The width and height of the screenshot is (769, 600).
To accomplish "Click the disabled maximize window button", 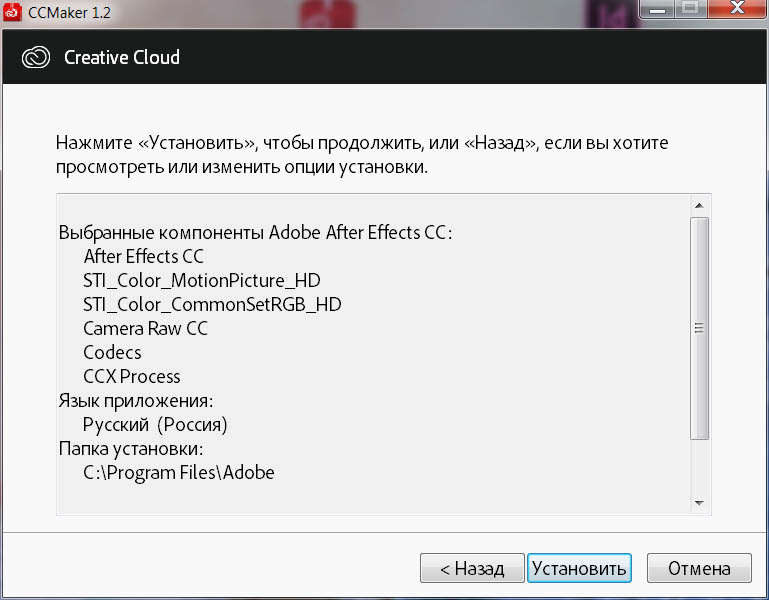I will coord(689,10).
